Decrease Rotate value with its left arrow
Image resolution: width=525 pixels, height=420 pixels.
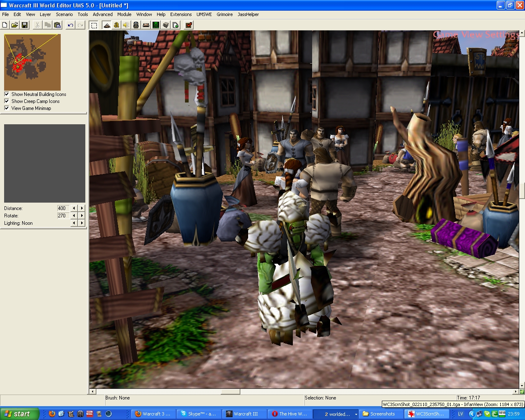tap(74, 216)
